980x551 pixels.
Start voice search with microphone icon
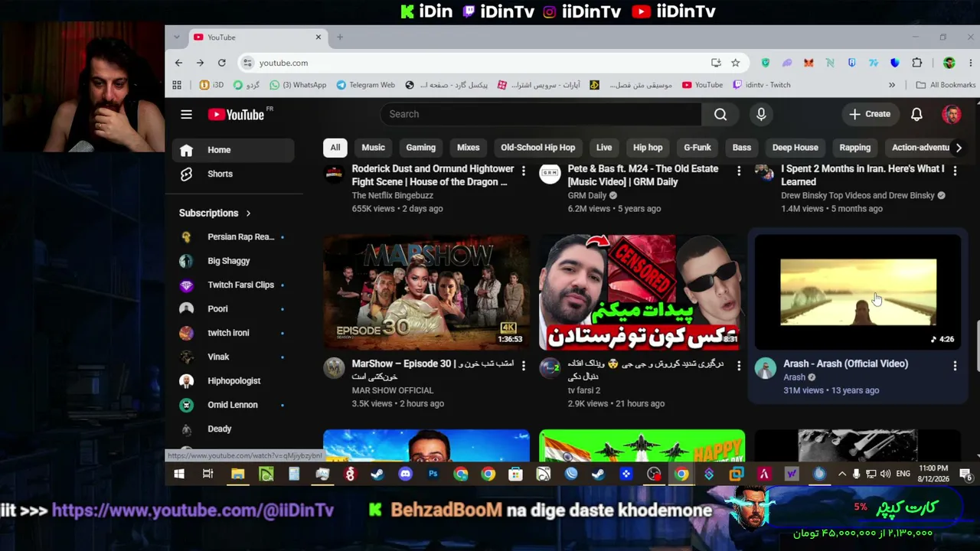tap(761, 114)
